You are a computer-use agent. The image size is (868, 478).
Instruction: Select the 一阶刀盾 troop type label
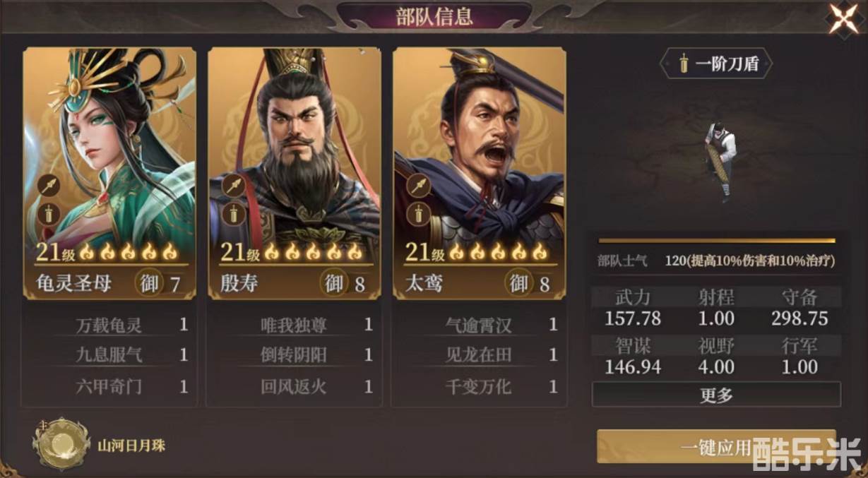(x=716, y=64)
